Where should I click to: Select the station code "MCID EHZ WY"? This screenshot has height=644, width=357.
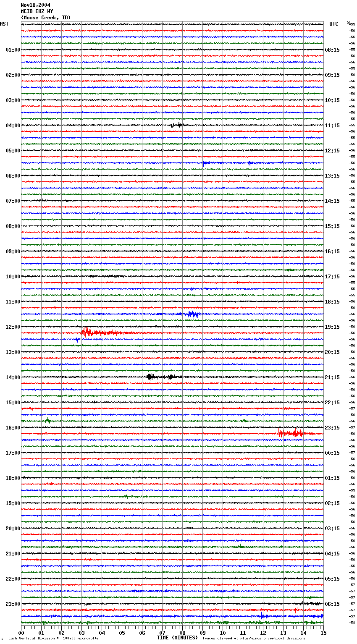[x=37, y=11]
